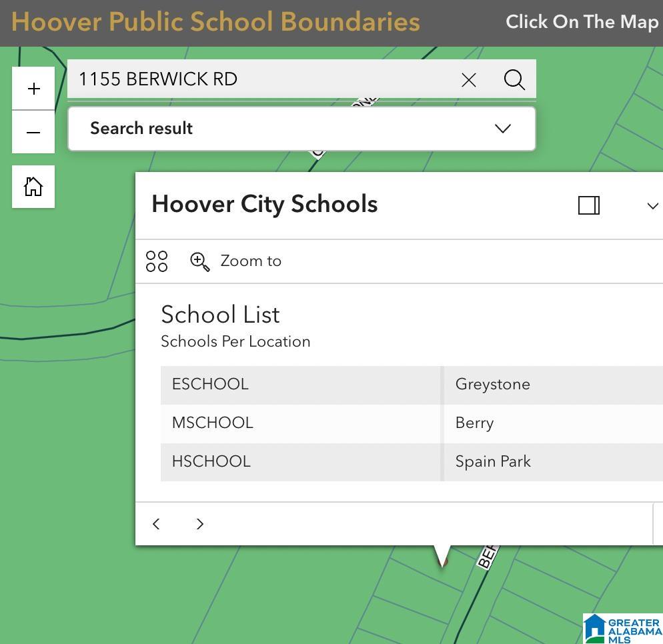663x644 pixels.
Task: Click the Hoover City Schools popup title
Action: (x=265, y=204)
